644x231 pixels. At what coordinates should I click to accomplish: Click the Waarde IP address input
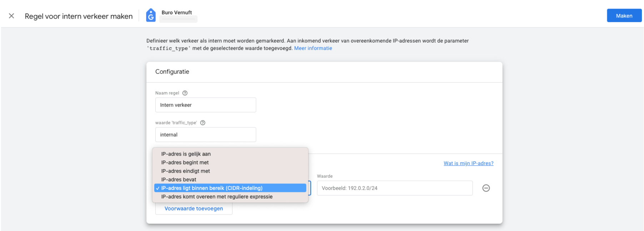(394, 188)
